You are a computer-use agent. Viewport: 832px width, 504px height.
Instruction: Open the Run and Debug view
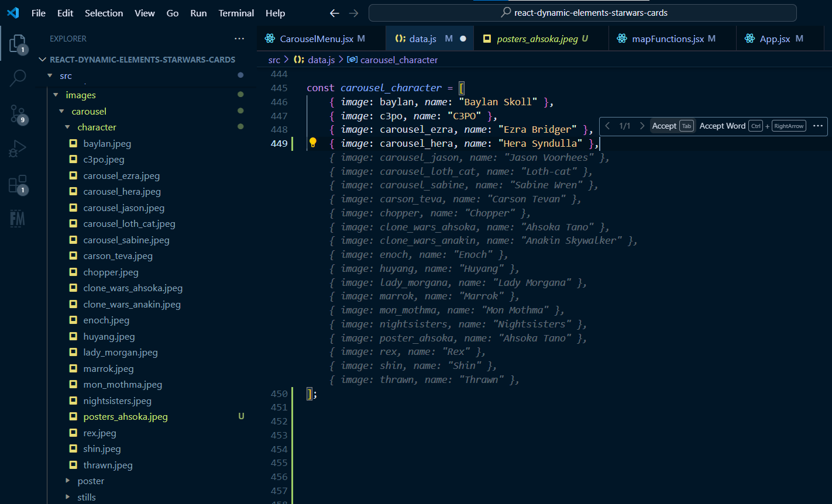[18, 148]
